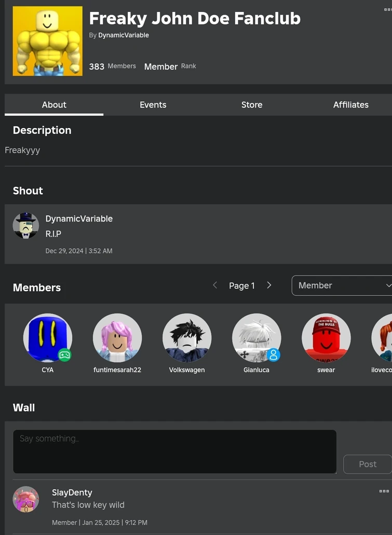392x535 pixels.
Task: Click the '383 Members' count
Action: point(112,66)
